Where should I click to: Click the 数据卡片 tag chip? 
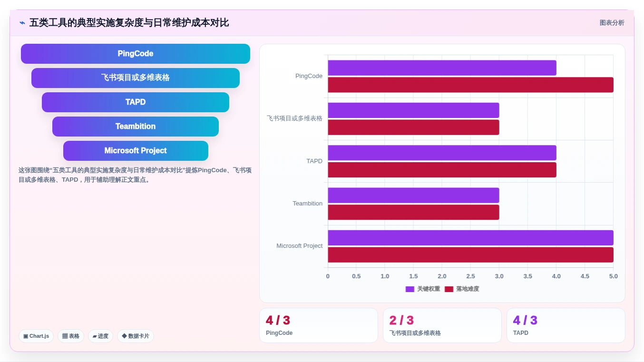point(136,336)
